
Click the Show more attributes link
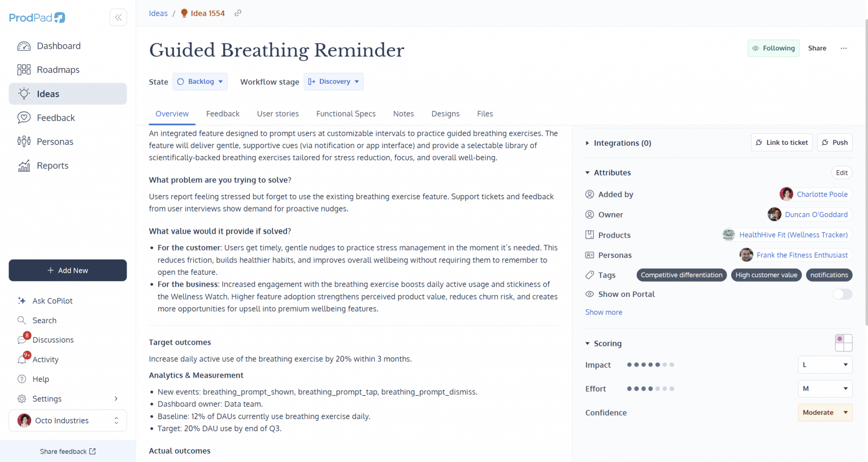tap(604, 312)
